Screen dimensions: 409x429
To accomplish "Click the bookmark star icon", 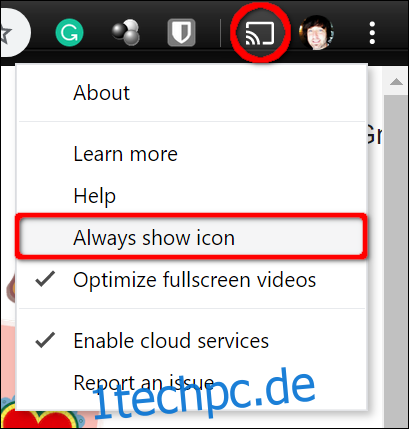I will 5,33.
